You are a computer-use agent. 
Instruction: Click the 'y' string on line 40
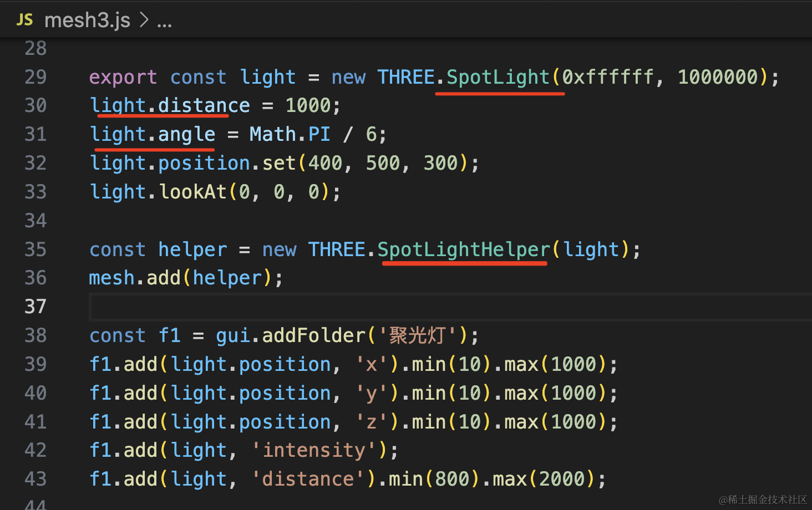point(371,394)
